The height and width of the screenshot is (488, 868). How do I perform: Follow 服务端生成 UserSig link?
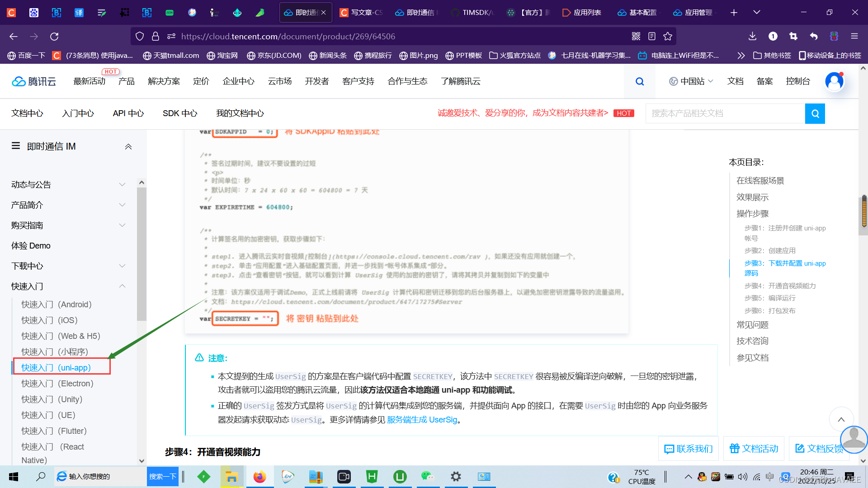[x=422, y=420]
